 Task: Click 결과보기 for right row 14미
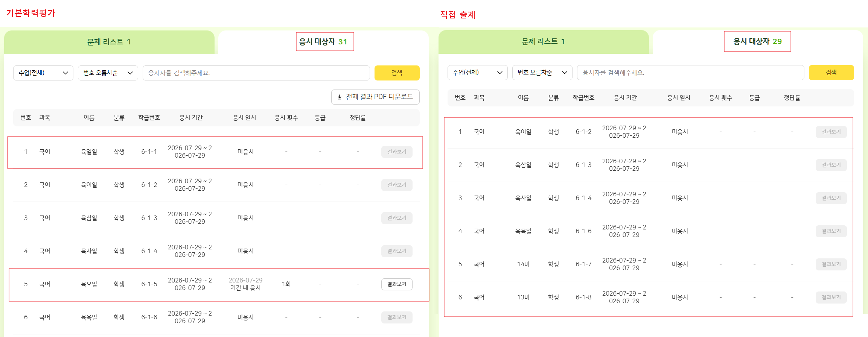tap(831, 264)
